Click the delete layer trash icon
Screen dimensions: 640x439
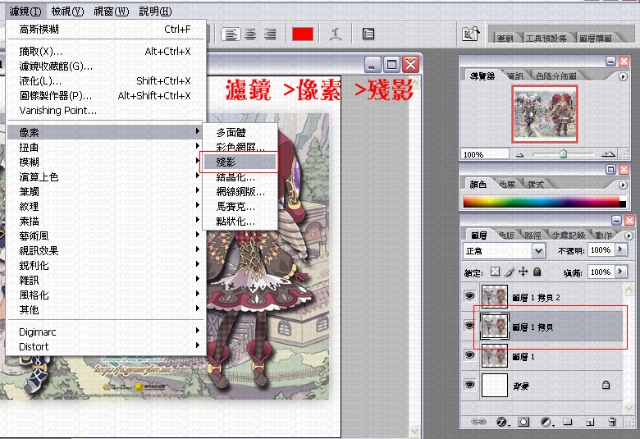[612, 422]
